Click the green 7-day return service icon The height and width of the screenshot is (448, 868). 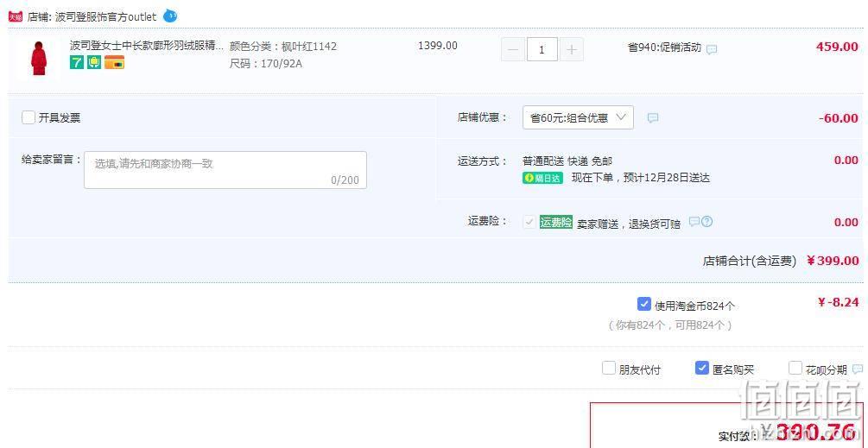76,62
